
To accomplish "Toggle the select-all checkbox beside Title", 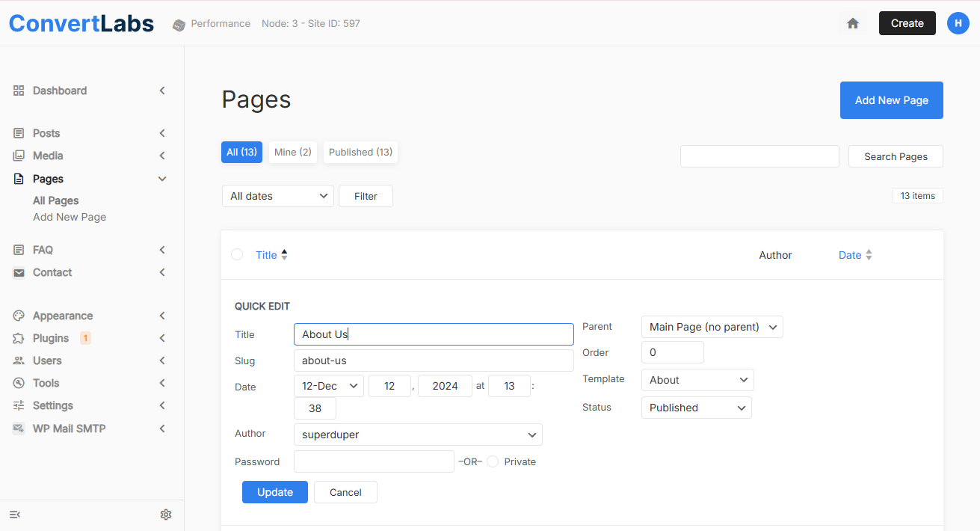I will pos(237,255).
